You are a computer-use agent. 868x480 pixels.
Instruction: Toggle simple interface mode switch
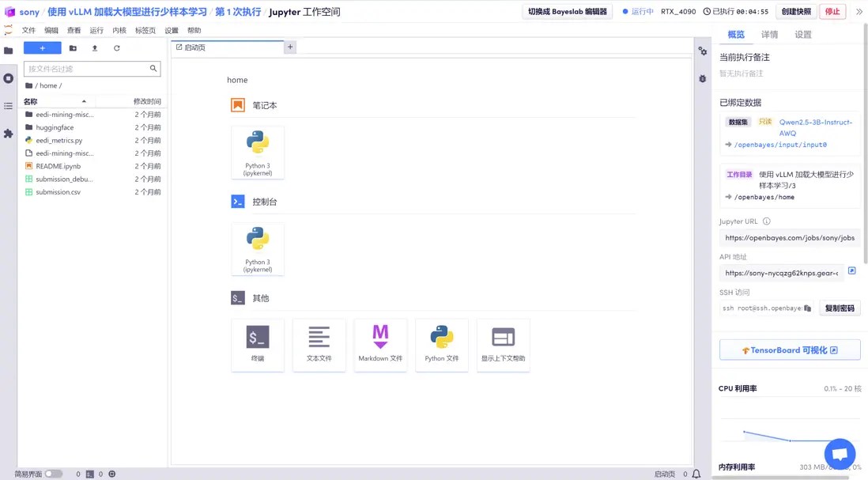click(x=54, y=474)
